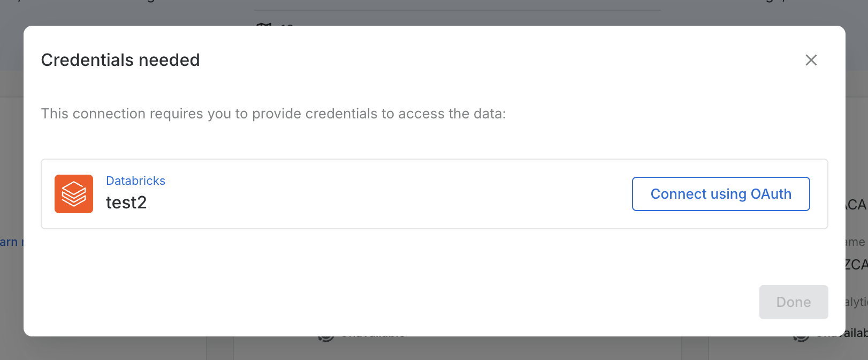Click the truncated 'ame' label at right edge
This screenshot has width=868, height=360.
[x=856, y=242]
